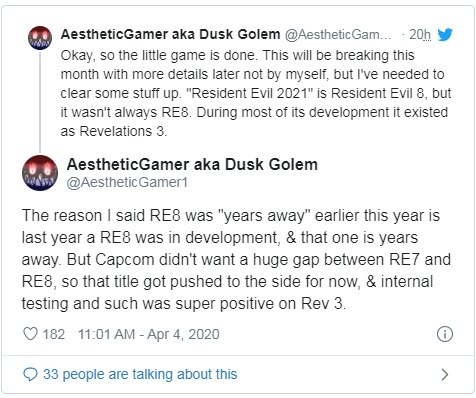476x398 pixels.
Task: Click the Twitter bird logo icon
Action: [x=445, y=34]
